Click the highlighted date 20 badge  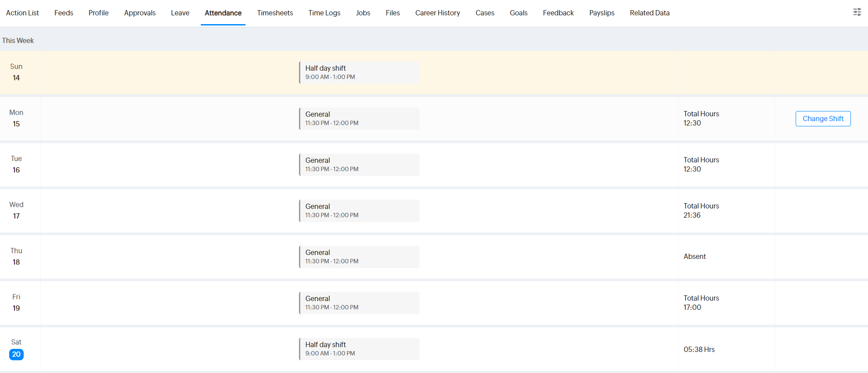click(16, 354)
